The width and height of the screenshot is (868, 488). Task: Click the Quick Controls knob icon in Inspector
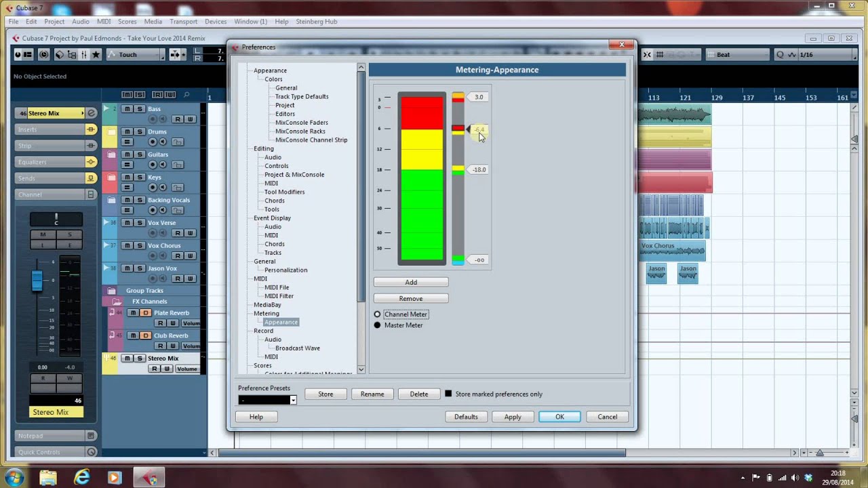pyautogui.click(x=91, y=452)
